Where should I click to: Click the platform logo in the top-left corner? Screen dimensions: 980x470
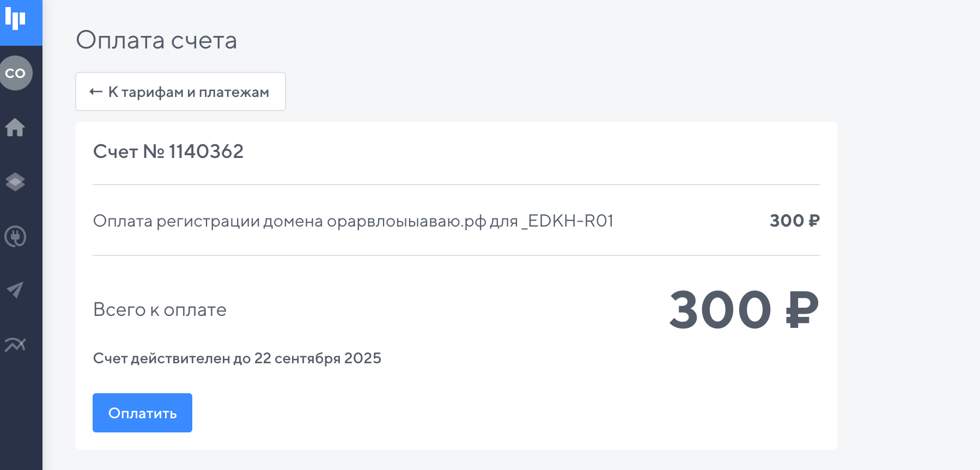coord(16,19)
